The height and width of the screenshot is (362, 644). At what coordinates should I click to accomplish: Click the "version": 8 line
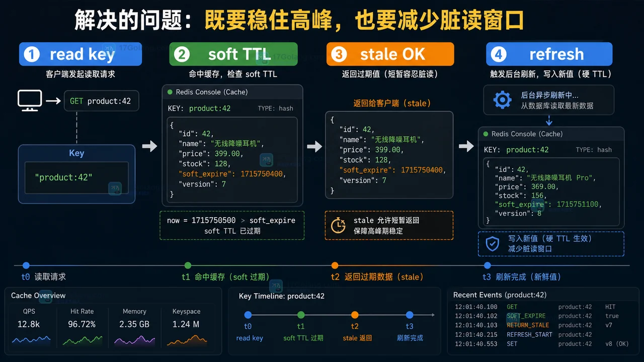coord(519,214)
